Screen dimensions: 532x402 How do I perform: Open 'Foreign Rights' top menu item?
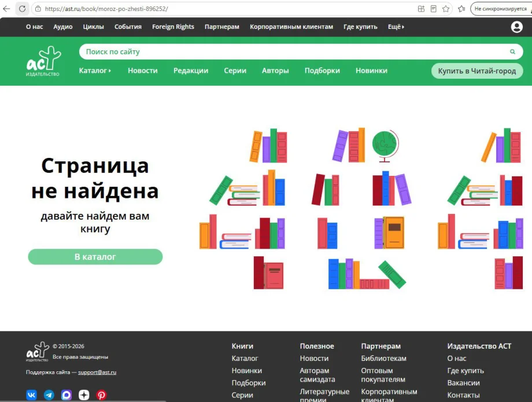pyautogui.click(x=173, y=27)
